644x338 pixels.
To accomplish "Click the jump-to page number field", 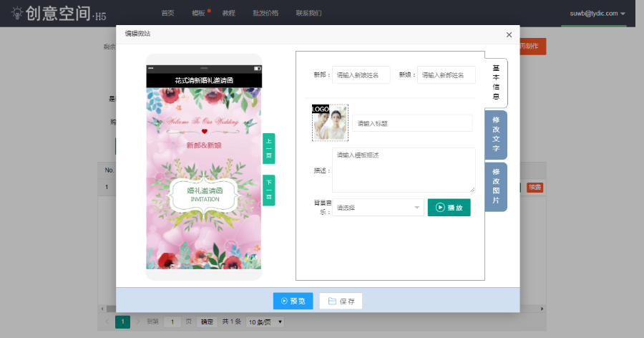I will 172,322.
